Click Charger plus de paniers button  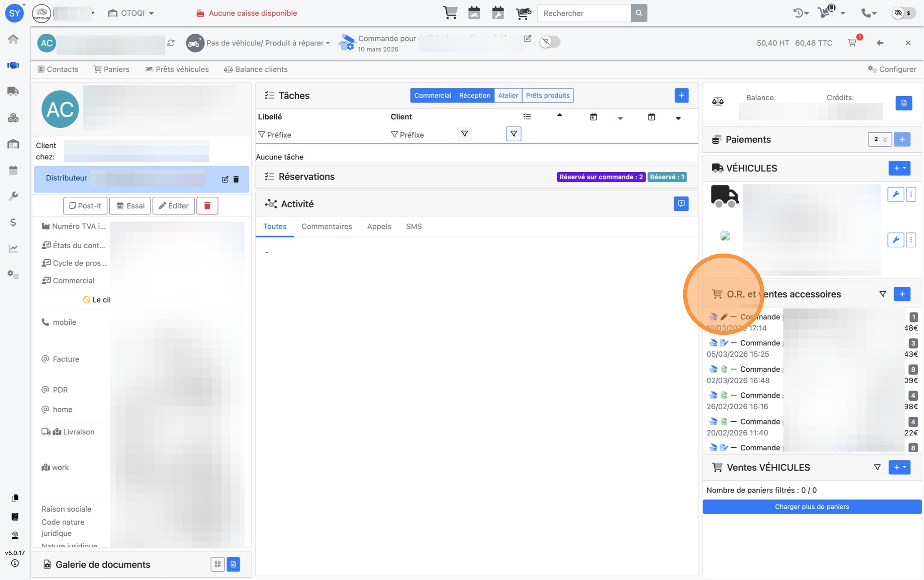[812, 507]
